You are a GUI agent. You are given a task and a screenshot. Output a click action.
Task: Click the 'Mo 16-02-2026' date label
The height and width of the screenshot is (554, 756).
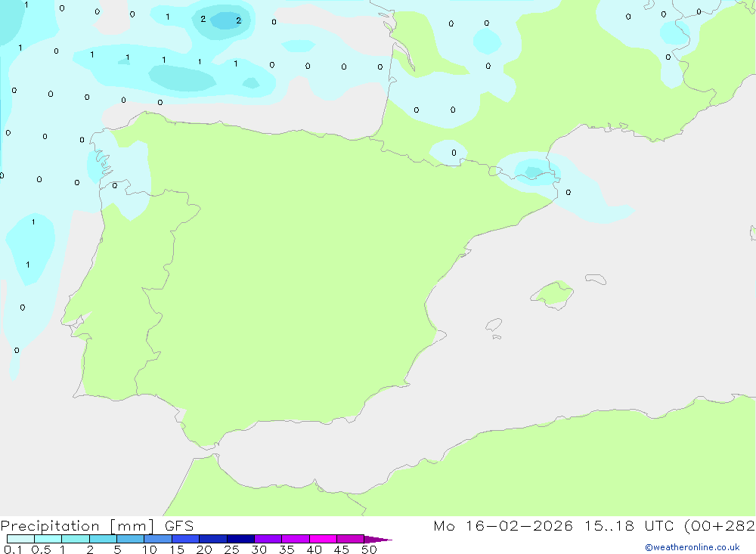tap(503, 526)
